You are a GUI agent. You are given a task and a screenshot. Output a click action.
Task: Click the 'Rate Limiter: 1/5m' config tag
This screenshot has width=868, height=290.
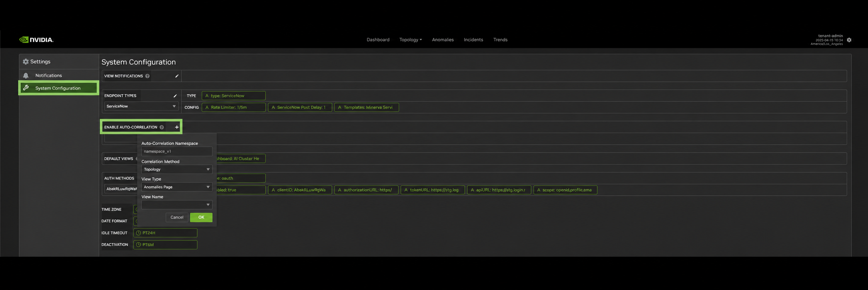pyautogui.click(x=234, y=108)
